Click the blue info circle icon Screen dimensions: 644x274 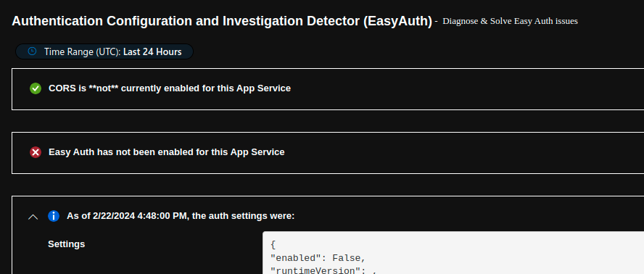tap(54, 216)
